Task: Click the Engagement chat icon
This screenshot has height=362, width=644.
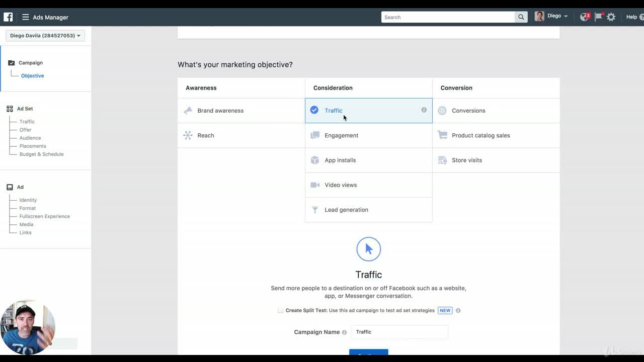Action: pos(315,135)
